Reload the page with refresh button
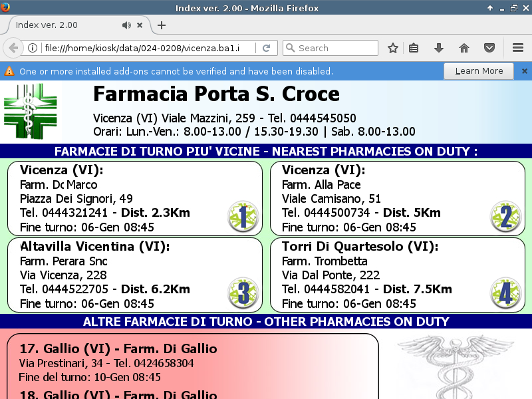The image size is (532, 399). coord(266,48)
